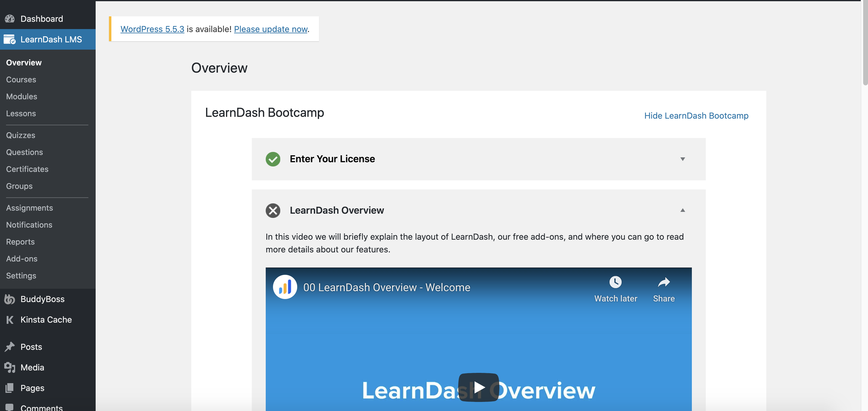The image size is (868, 411).
Task: Collapse the LearnDash Overview section arrow
Action: tap(683, 210)
